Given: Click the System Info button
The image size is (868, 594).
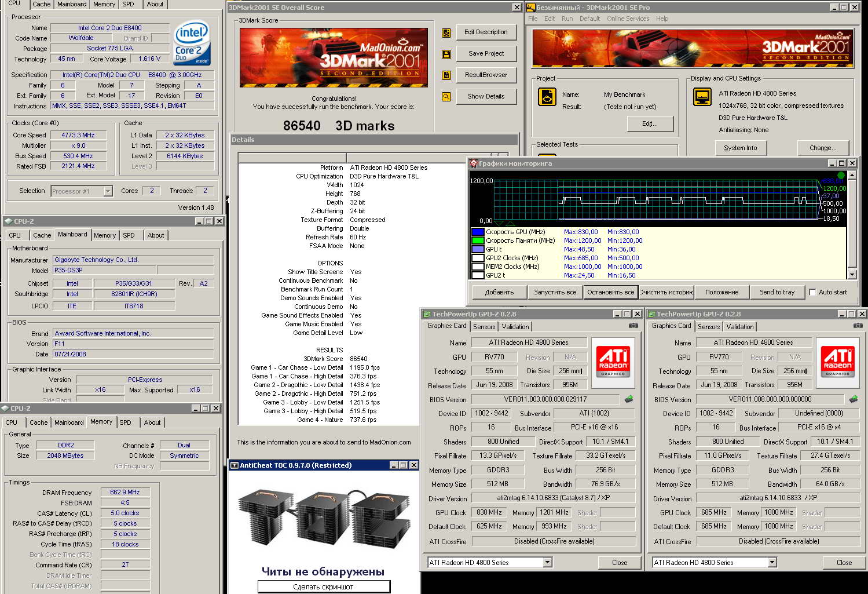Looking at the screenshot, I should [740, 148].
